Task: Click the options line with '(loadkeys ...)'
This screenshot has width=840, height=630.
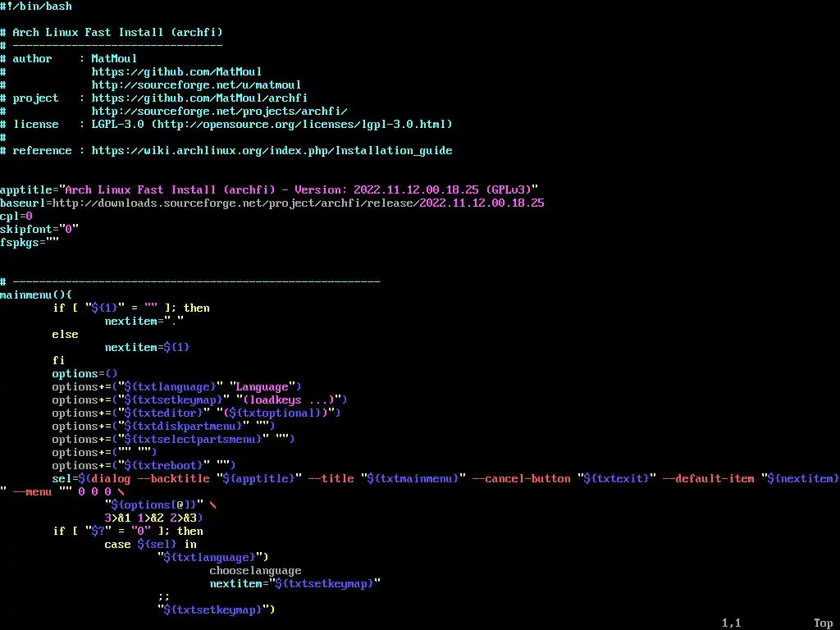Action: [200, 400]
